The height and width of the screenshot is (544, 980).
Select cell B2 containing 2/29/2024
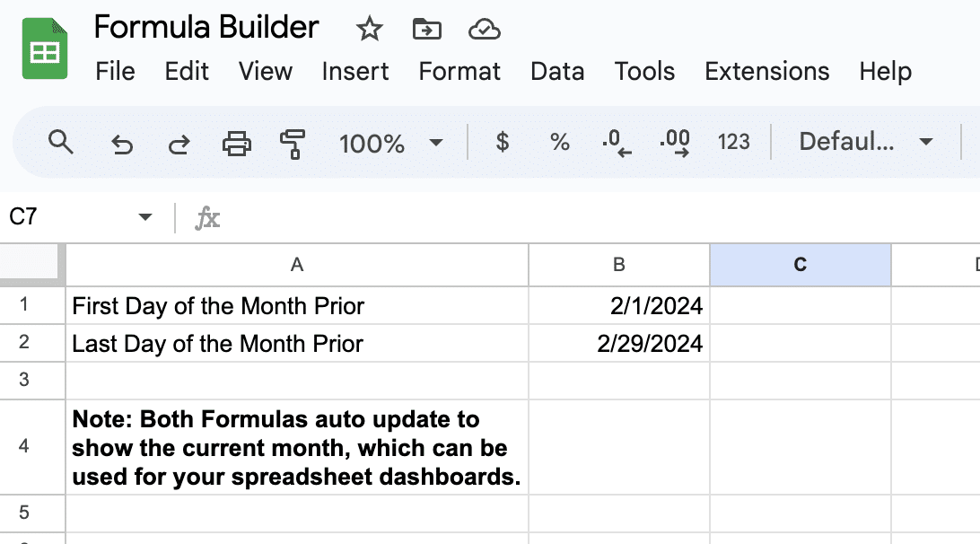(x=619, y=343)
